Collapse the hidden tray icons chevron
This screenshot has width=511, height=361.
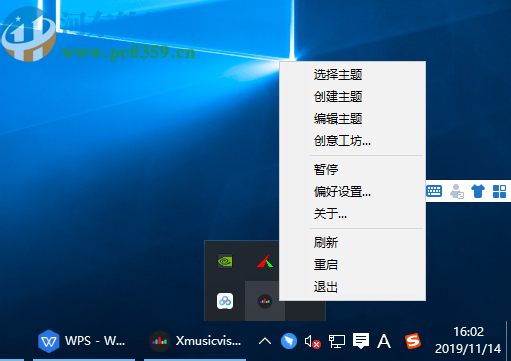point(265,341)
